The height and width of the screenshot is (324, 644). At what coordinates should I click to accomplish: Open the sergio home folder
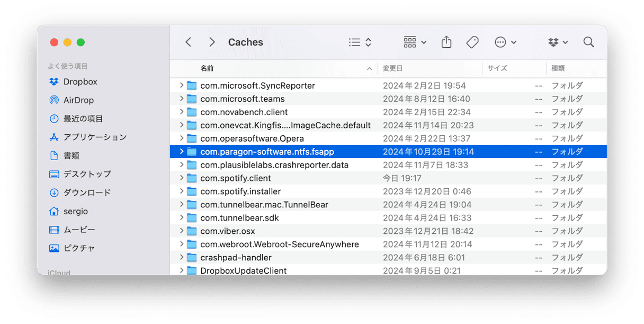pos(69,211)
